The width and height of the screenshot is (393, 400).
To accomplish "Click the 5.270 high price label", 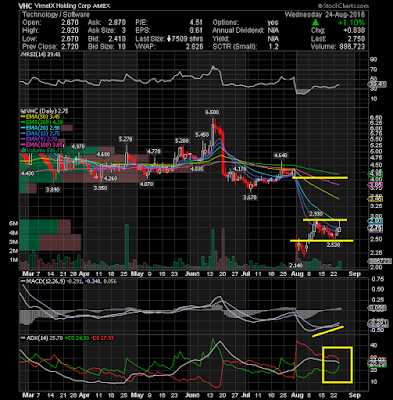I will (127, 139).
